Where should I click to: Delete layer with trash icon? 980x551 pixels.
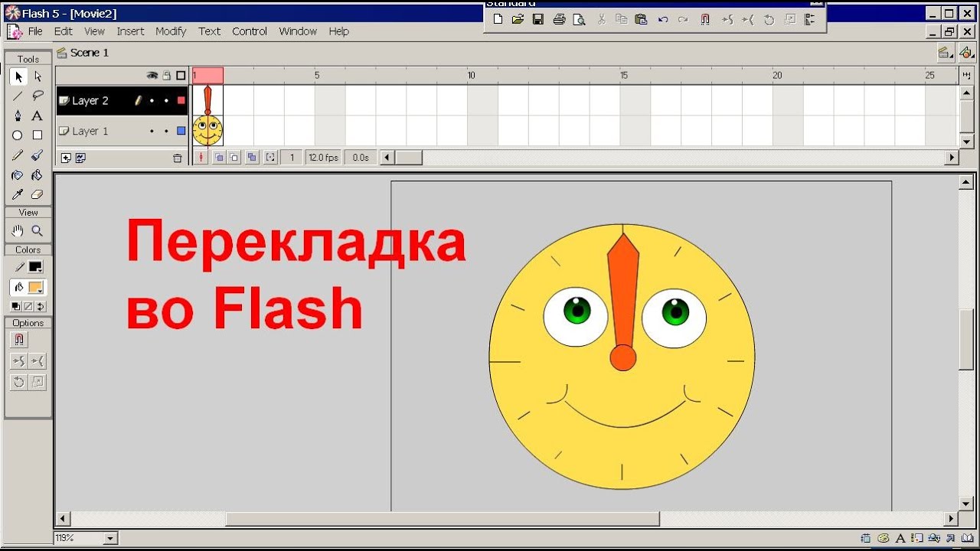pyautogui.click(x=178, y=158)
